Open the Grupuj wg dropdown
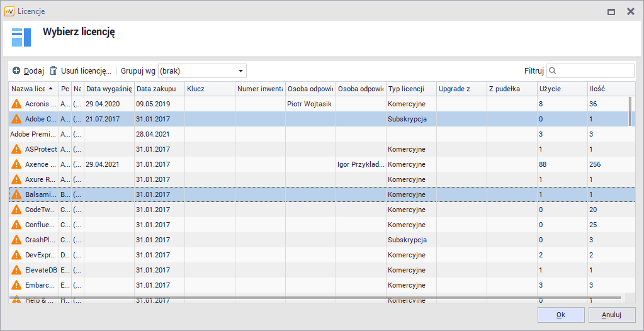Screen dimensions: 644x331 [240, 71]
